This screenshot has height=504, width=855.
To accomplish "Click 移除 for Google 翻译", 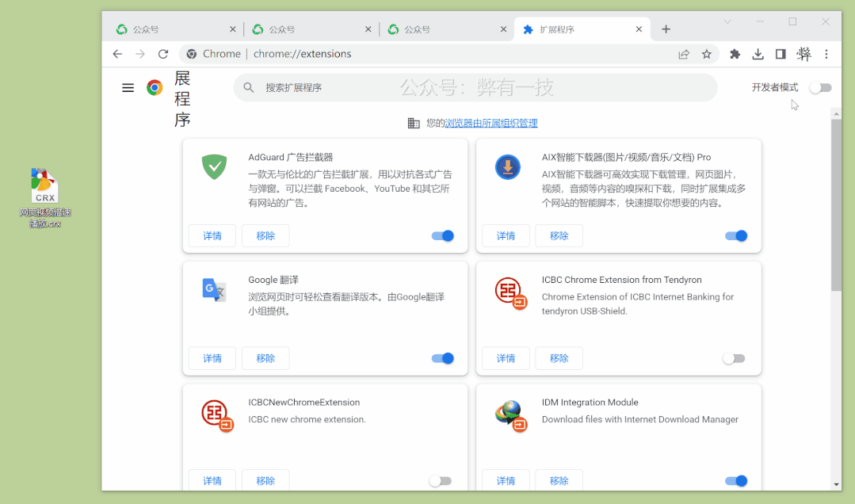I will [x=265, y=358].
